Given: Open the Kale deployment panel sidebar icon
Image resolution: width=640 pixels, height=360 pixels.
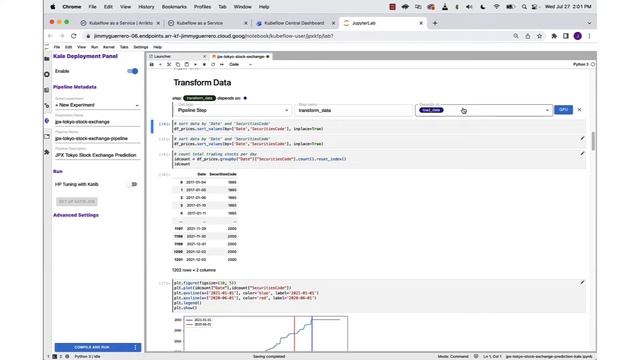Looking at the screenshot, I should point(47,121).
